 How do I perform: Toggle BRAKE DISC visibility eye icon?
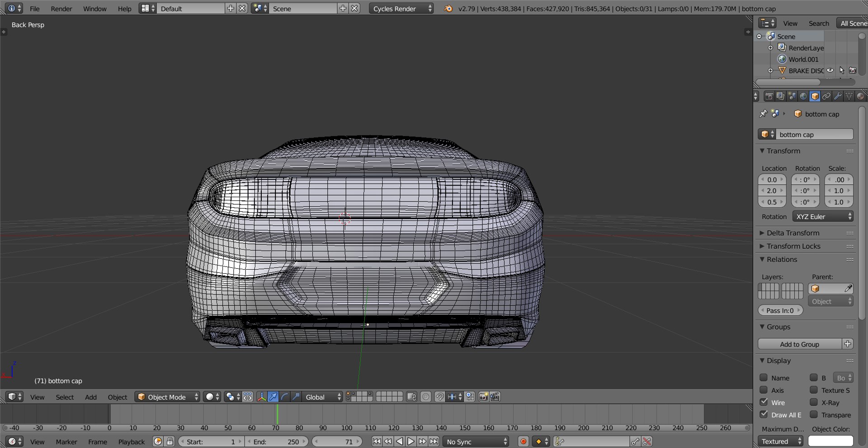[830, 70]
